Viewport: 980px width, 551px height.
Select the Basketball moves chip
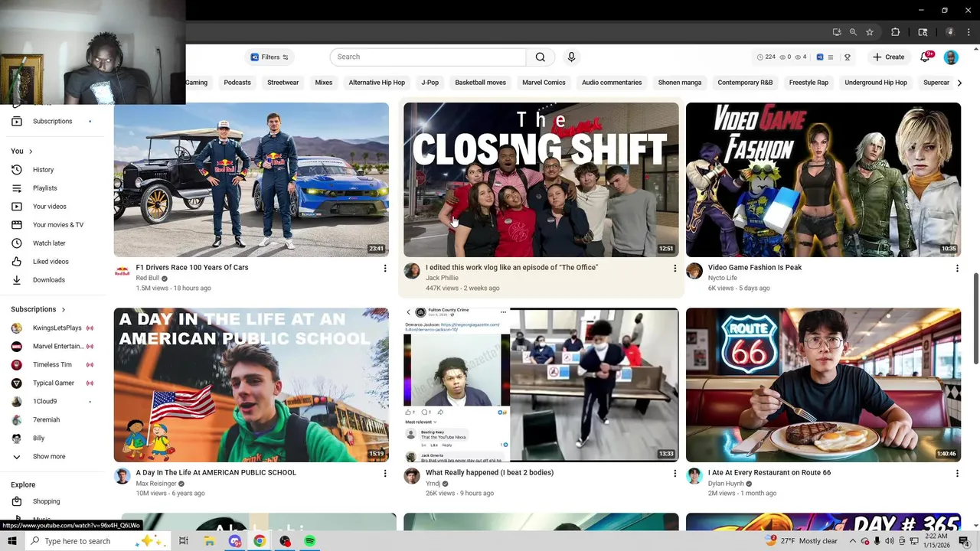click(481, 83)
